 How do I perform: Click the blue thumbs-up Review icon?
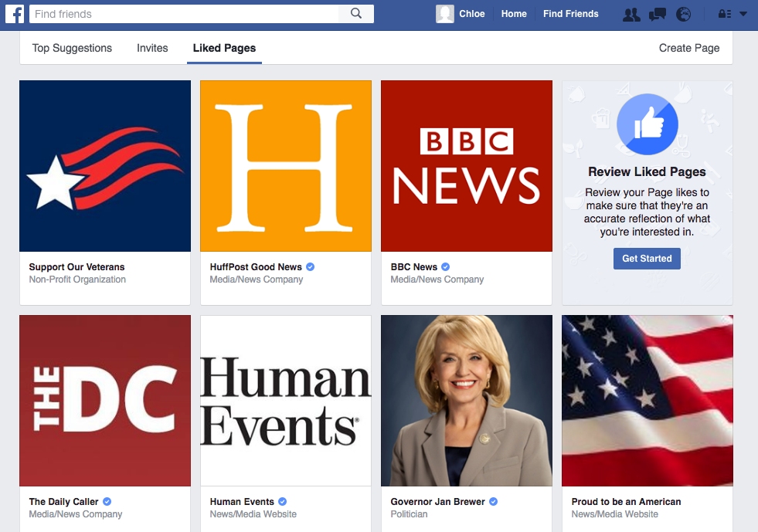tap(648, 124)
